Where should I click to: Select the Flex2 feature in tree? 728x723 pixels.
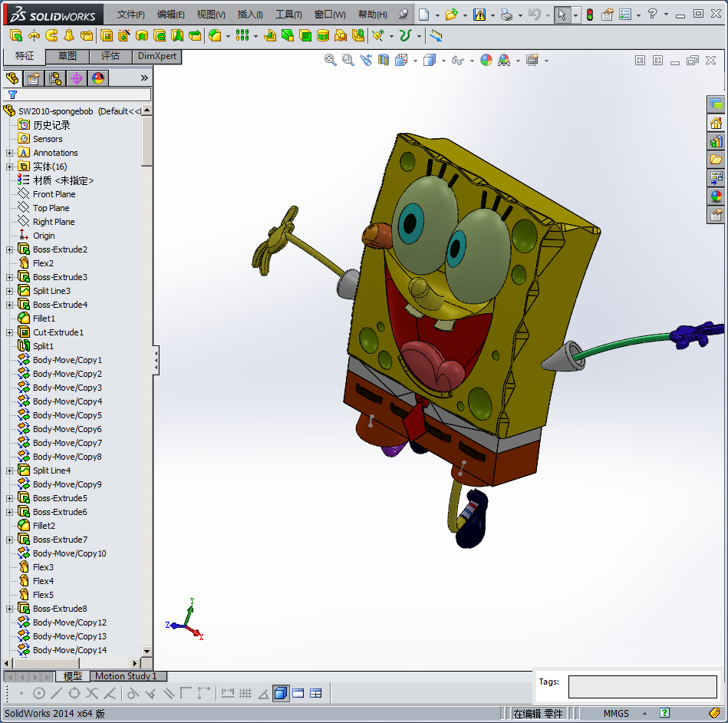click(43, 263)
